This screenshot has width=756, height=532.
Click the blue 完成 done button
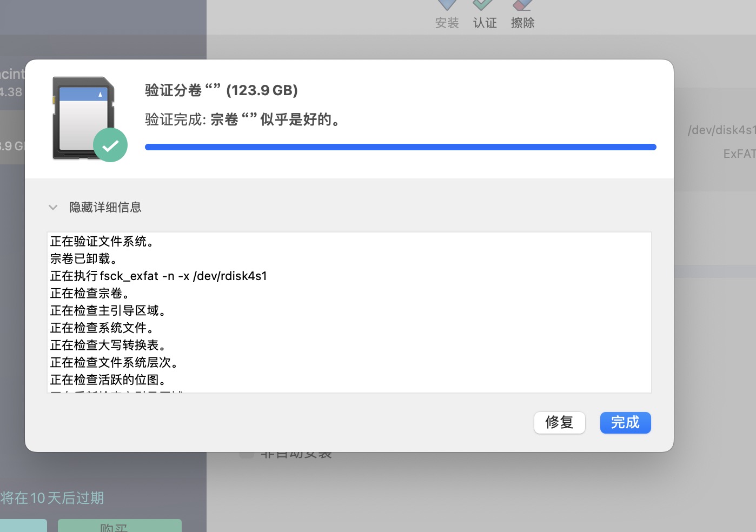[x=625, y=422]
